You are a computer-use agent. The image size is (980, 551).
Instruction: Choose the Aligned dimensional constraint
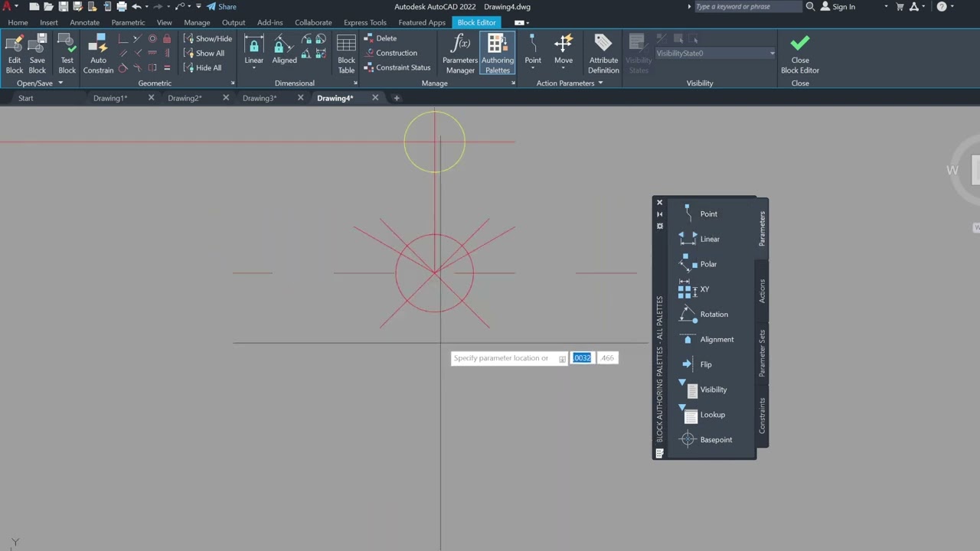(x=284, y=50)
